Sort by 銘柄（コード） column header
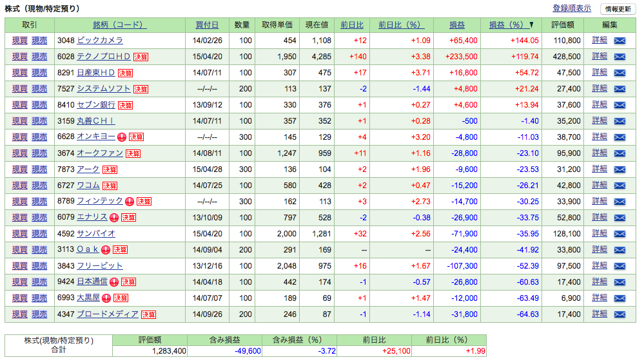 pos(119,25)
